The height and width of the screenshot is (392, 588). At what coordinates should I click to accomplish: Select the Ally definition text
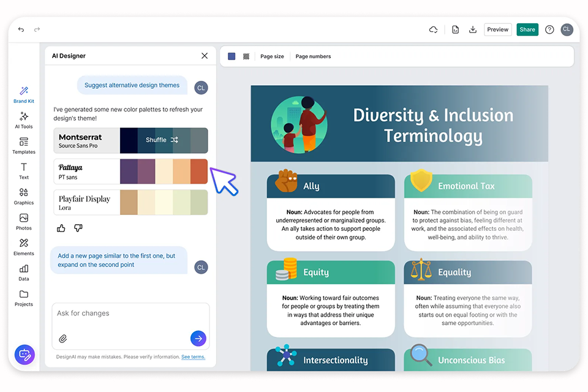pyautogui.click(x=331, y=224)
